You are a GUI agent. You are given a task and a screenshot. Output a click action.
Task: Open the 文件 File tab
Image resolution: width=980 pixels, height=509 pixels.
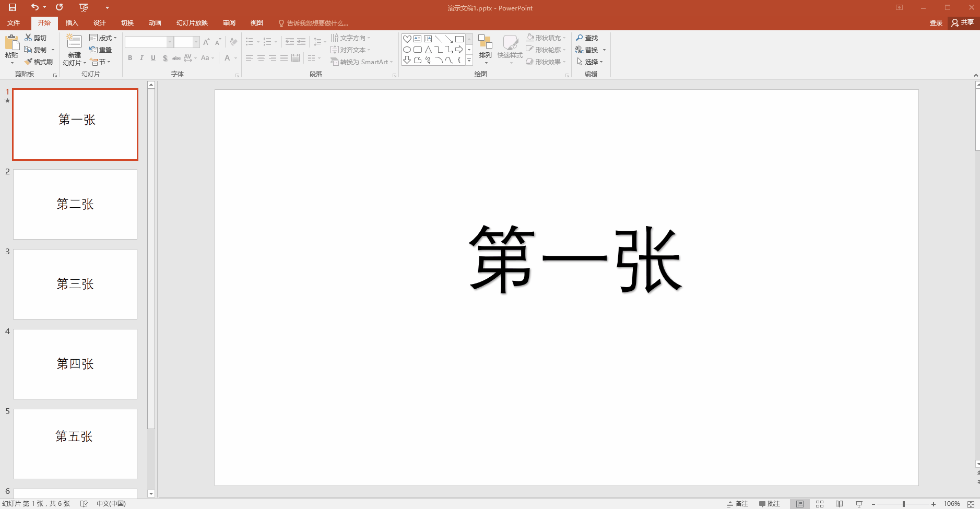coord(14,23)
